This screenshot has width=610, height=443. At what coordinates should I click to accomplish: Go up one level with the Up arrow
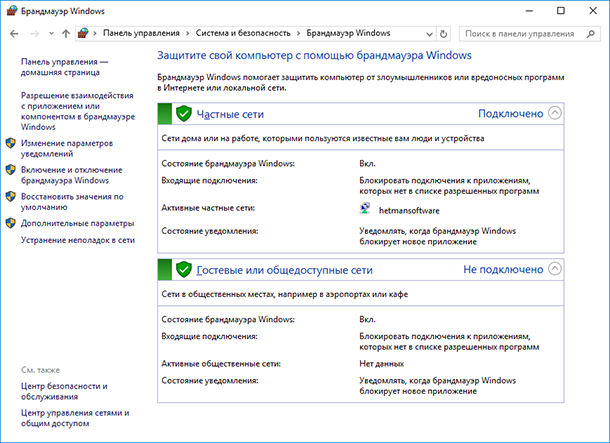tap(66, 34)
